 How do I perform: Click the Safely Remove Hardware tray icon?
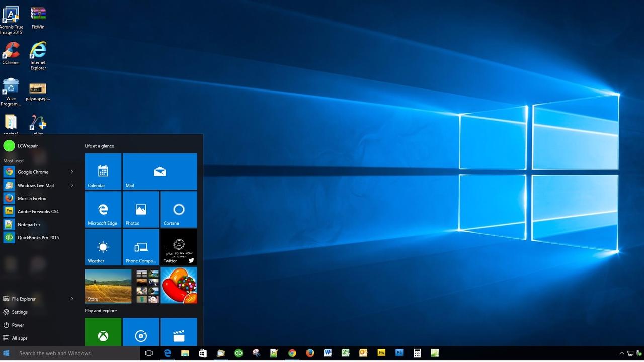coord(639,353)
